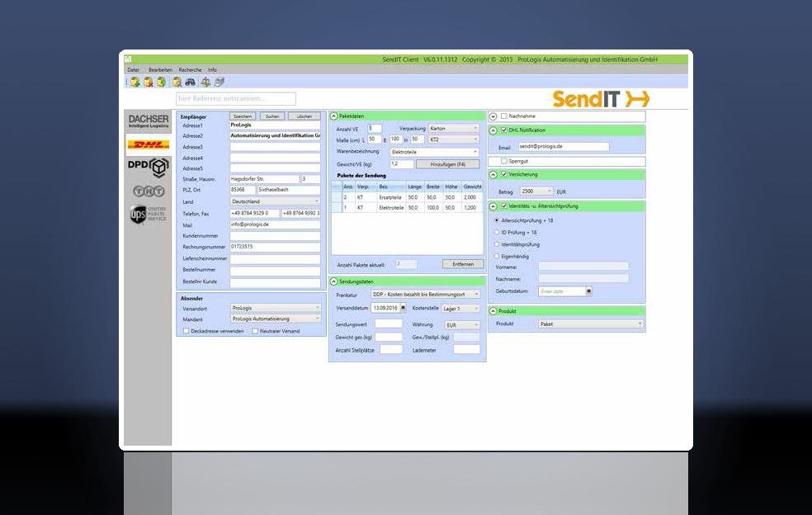Collapse the Paketdaten section
The image size is (812, 515).
click(333, 116)
